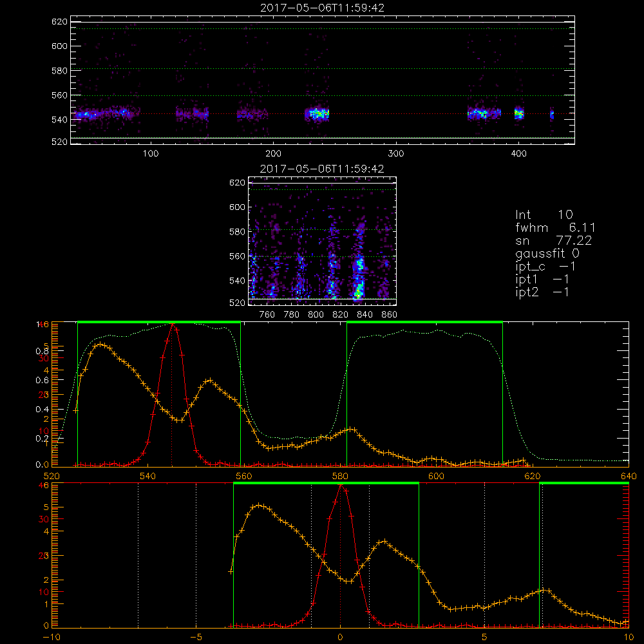The width and height of the screenshot is (644, 644).
Task: Click thick green bar above 600 in 520–640 plot
Action: (x=424, y=322)
